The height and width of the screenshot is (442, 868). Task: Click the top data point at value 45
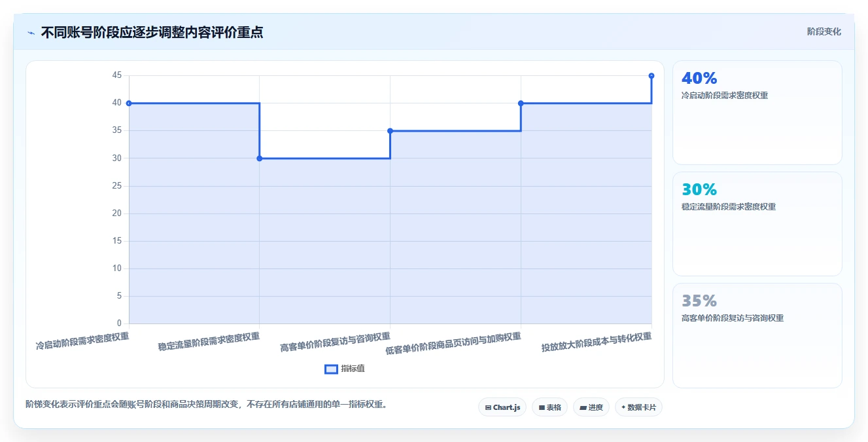coord(651,76)
